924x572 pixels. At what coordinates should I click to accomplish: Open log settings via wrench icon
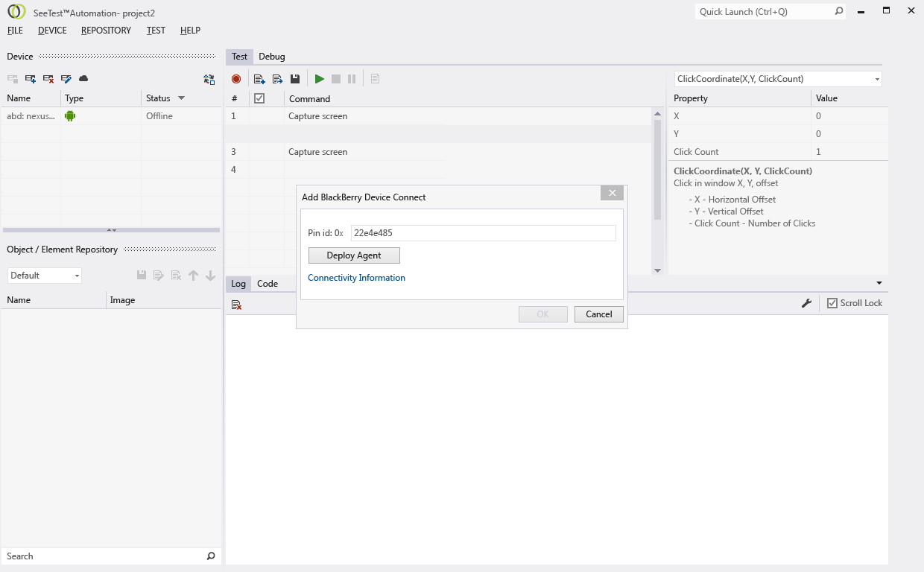click(x=806, y=303)
